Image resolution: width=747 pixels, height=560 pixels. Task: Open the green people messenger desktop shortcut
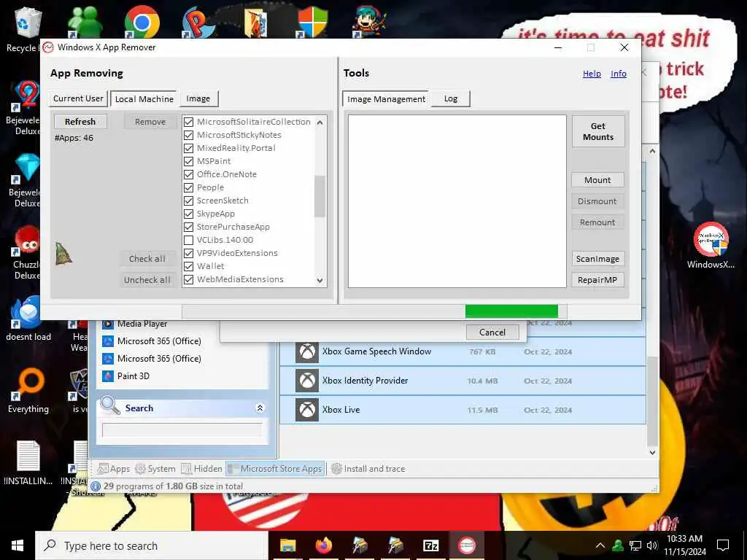[85, 21]
